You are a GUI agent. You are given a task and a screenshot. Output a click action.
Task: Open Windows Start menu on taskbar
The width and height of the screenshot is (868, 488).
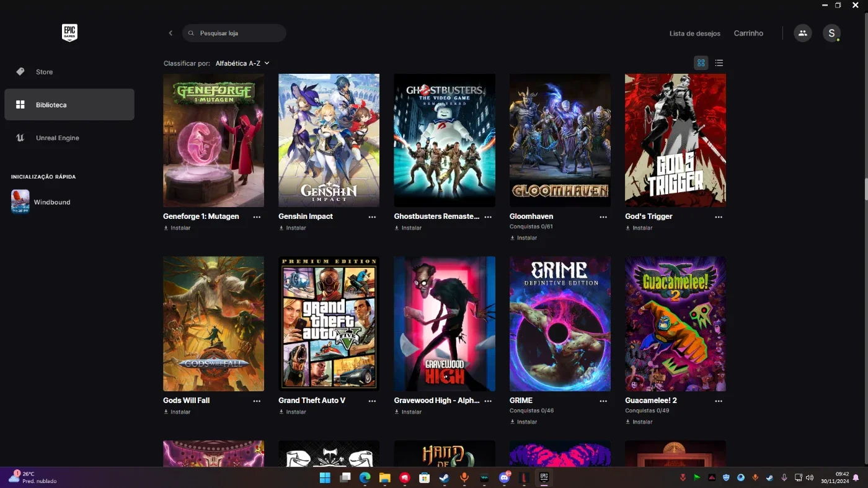click(325, 477)
